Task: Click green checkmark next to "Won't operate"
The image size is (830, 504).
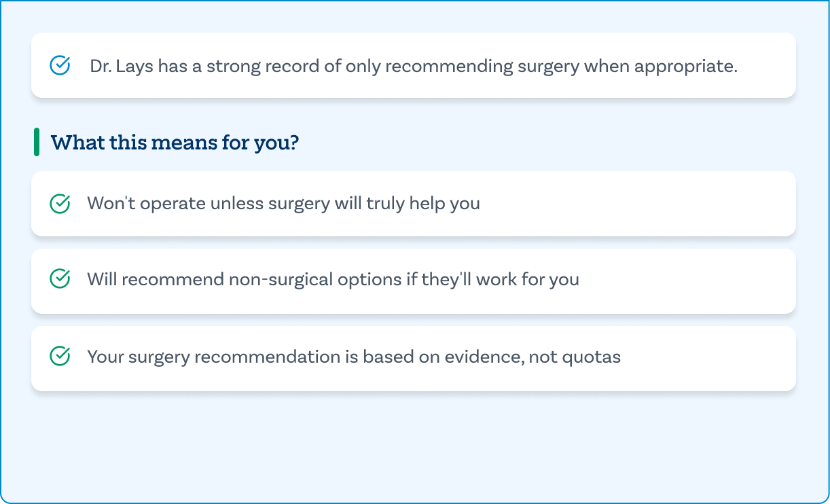Action: click(x=60, y=204)
